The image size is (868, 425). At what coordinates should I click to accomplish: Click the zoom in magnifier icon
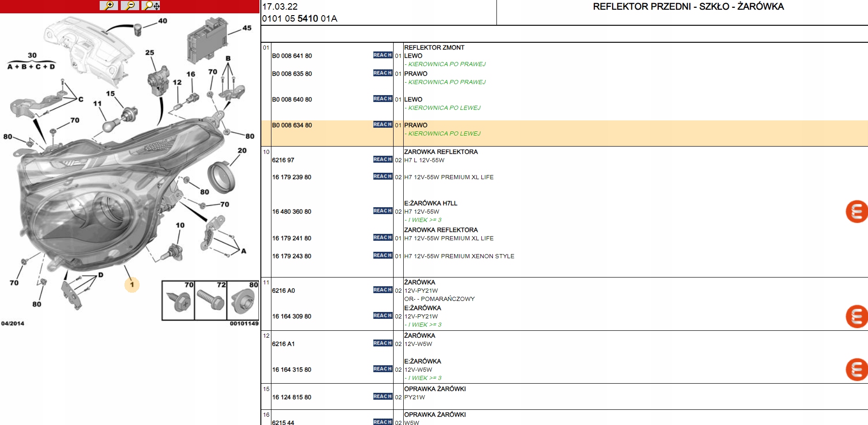(109, 6)
